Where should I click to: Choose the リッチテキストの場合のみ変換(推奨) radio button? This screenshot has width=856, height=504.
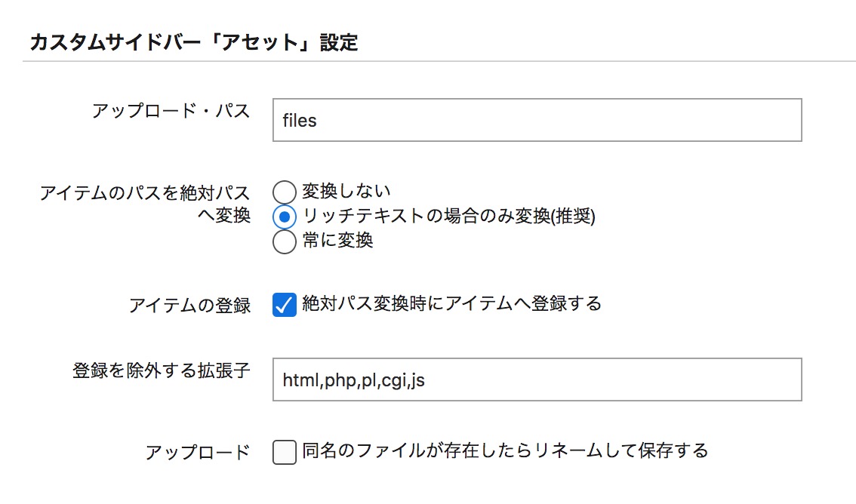[x=285, y=217]
